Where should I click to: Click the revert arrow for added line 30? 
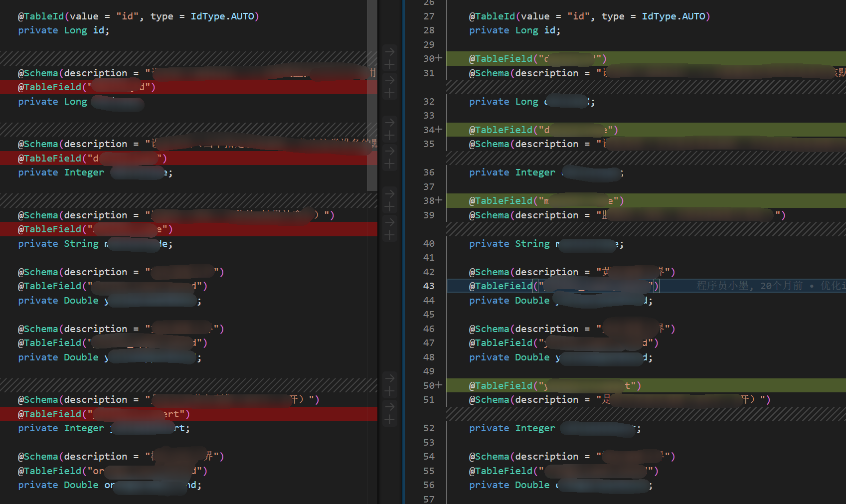[390, 51]
